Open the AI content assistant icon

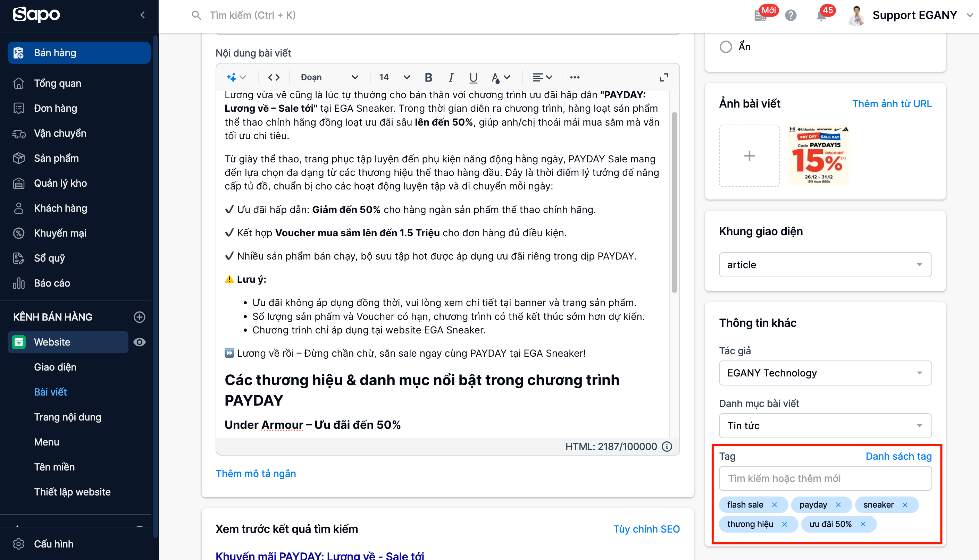click(x=232, y=77)
